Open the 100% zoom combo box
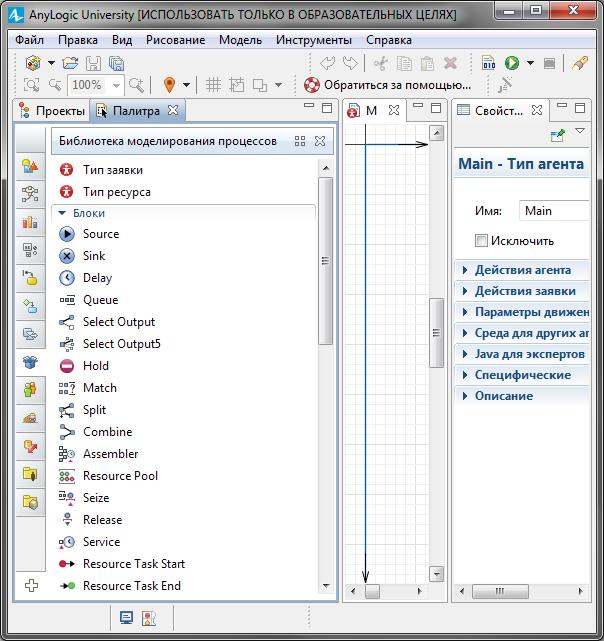This screenshot has height=641, width=604. click(x=96, y=85)
